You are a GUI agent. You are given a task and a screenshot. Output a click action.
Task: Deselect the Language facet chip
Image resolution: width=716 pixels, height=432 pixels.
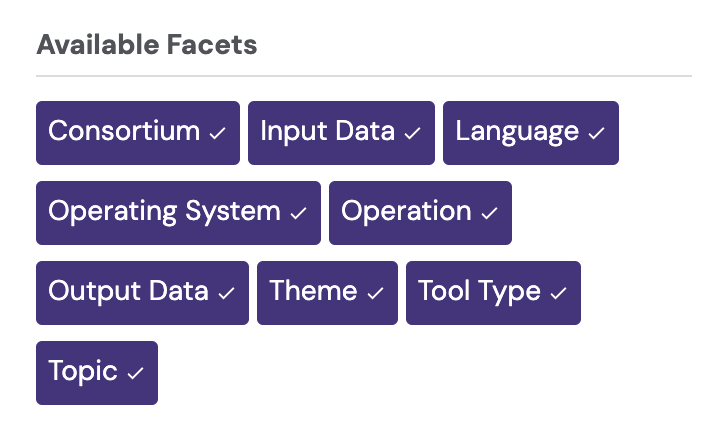[531, 132]
